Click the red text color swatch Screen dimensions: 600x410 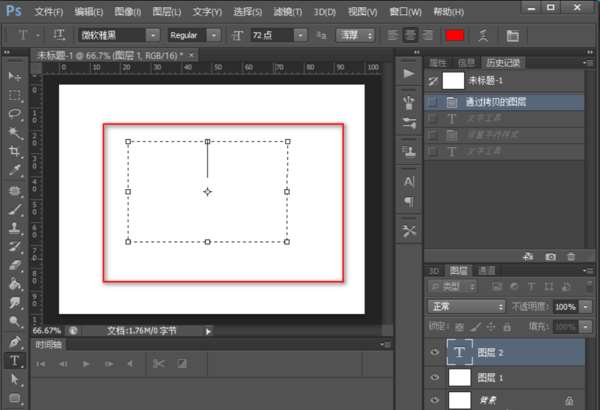coord(455,36)
